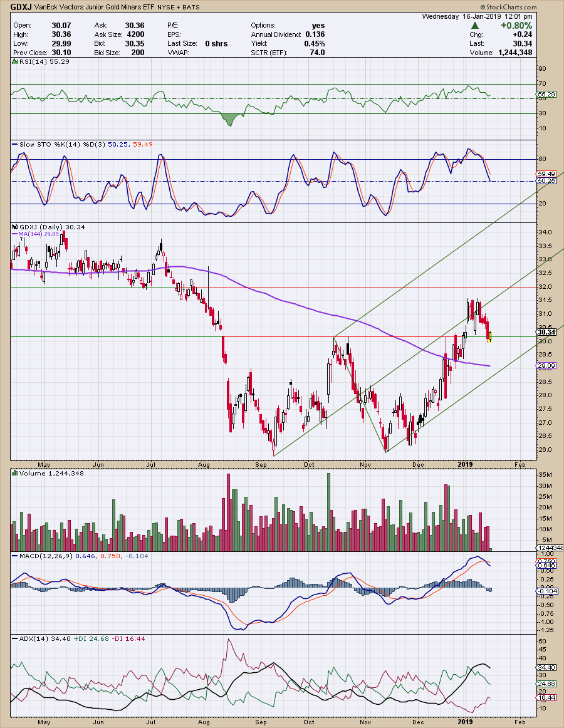This screenshot has height=728, width=564.
Task: Click the Feb label on the bottom axis
Action: (x=520, y=722)
